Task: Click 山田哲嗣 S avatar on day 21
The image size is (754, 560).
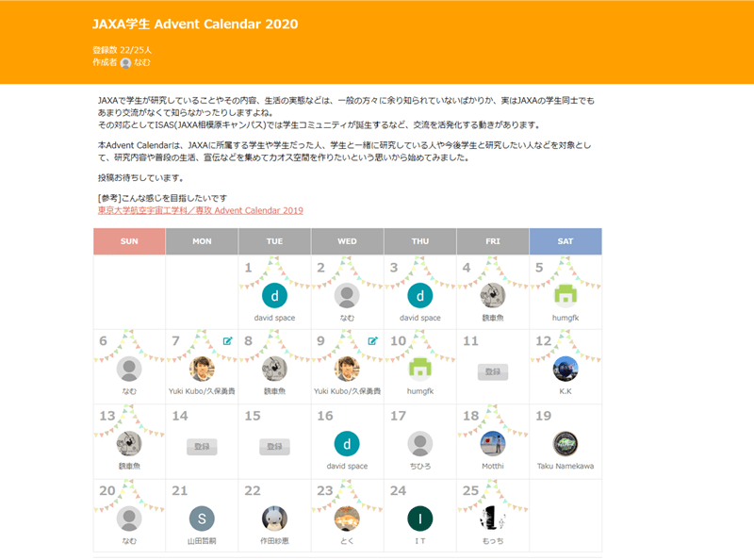Action: [x=202, y=519]
